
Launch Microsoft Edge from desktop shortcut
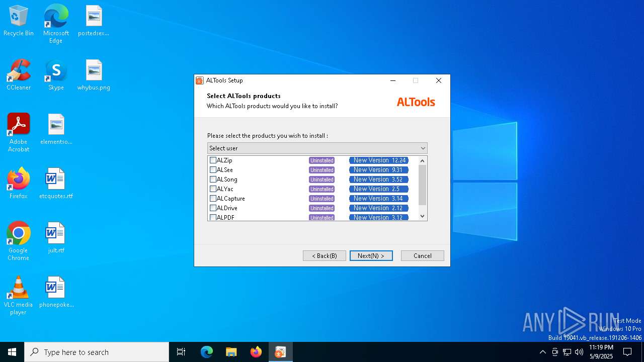(56, 24)
